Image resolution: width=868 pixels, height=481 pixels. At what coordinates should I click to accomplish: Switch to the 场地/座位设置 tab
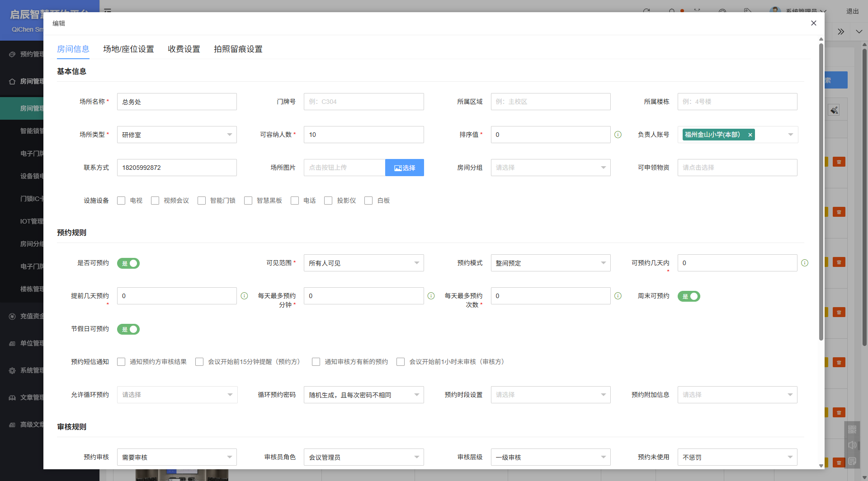tap(128, 49)
